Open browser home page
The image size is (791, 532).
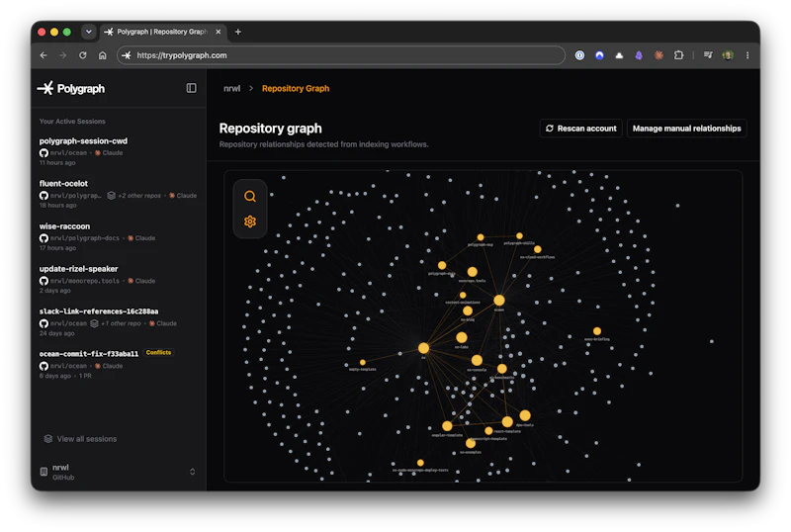tap(103, 55)
